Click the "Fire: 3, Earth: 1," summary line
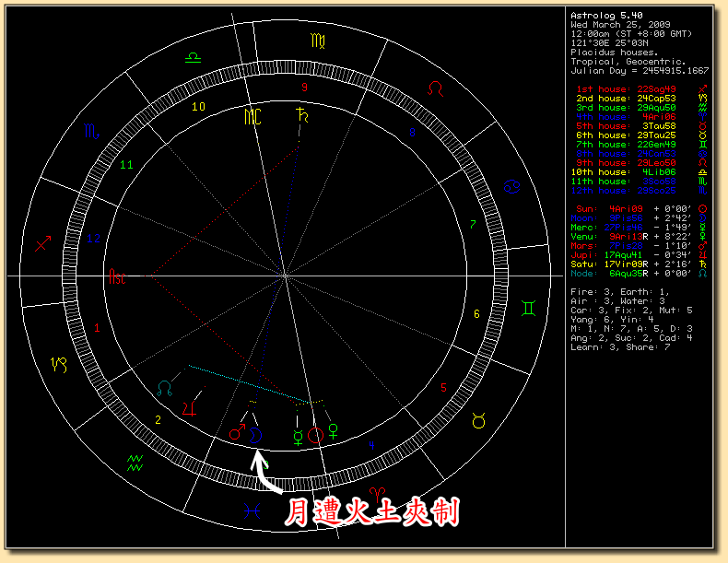Viewport: 728px width, 563px height. pos(620,292)
